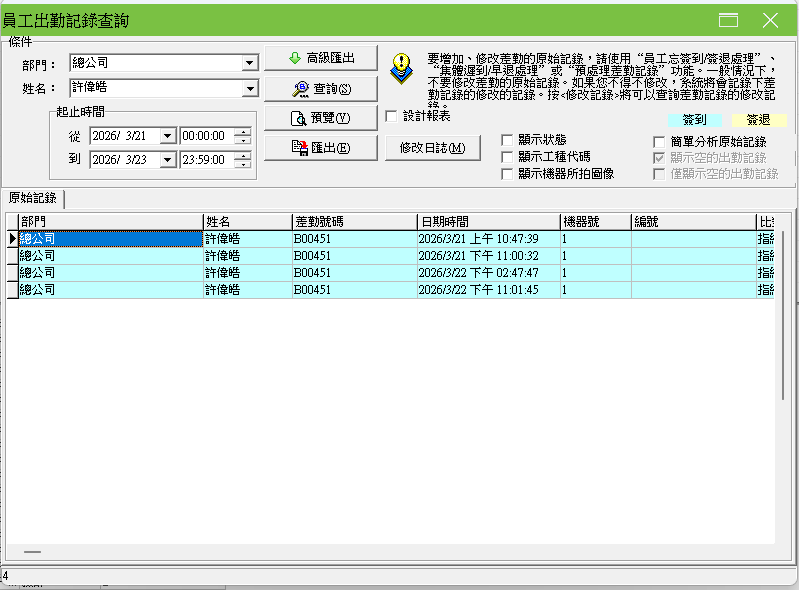The width and height of the screenshot is (799, 590).
Task: Export records using 匯出 button
Action: [320, 148]
